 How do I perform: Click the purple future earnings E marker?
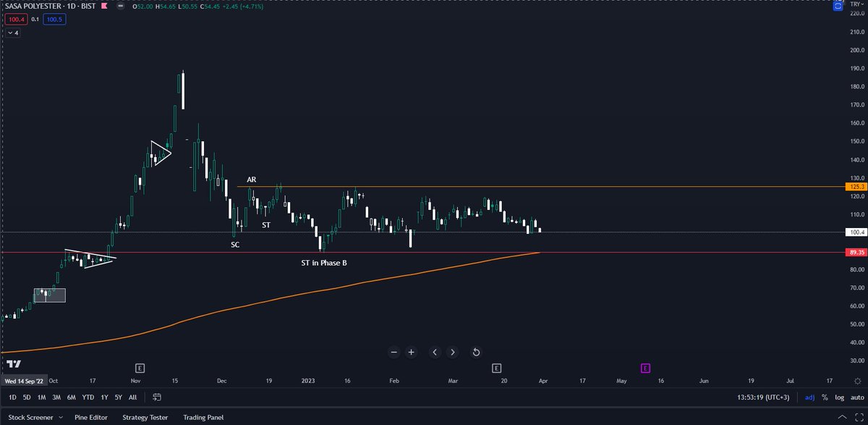coord(644,368)
